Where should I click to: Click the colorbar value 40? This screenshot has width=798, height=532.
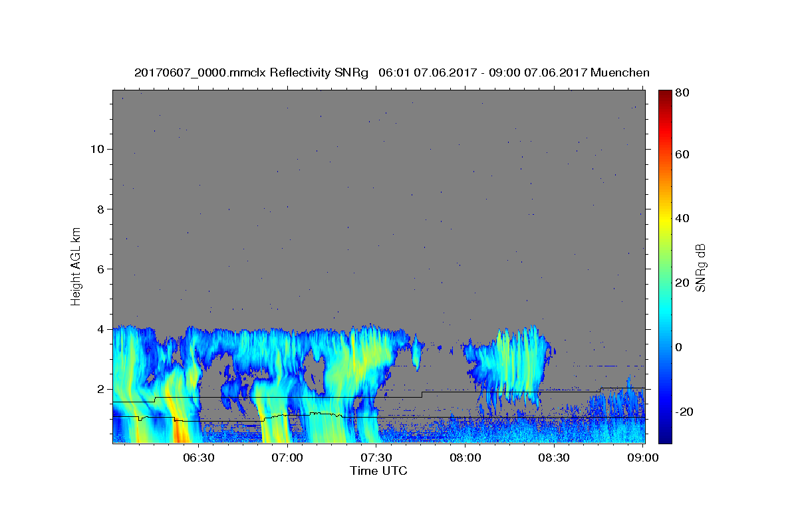click(682, 218)
